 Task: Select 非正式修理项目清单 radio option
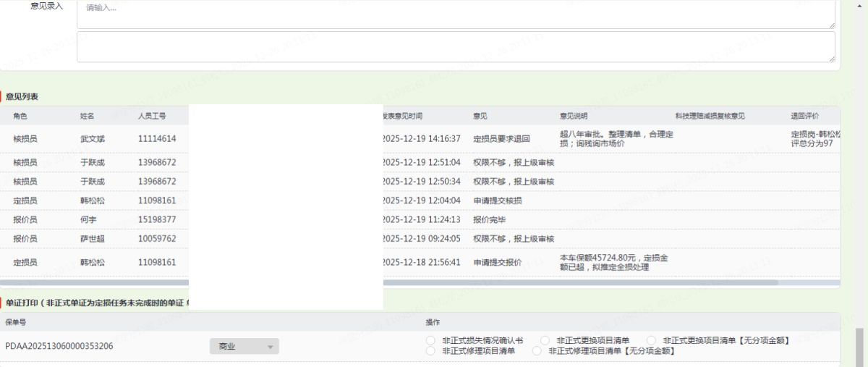click(431, 351)
